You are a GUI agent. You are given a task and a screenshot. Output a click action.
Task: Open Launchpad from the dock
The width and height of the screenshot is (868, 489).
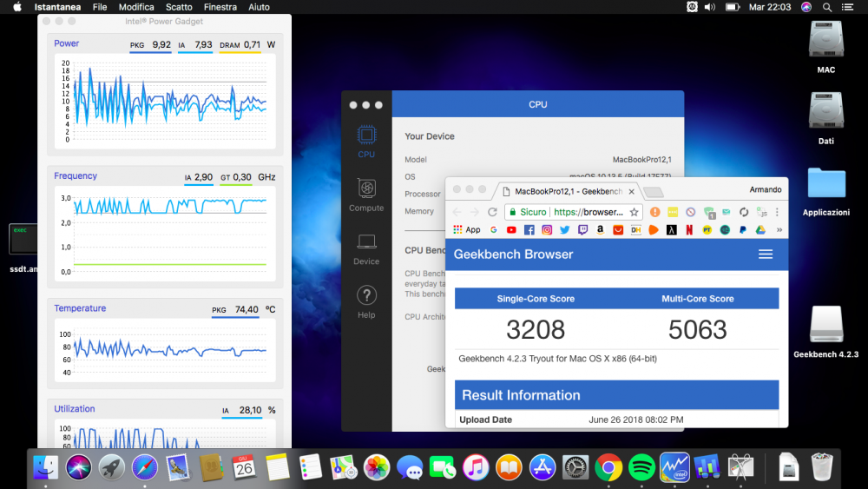pos(112,468)
